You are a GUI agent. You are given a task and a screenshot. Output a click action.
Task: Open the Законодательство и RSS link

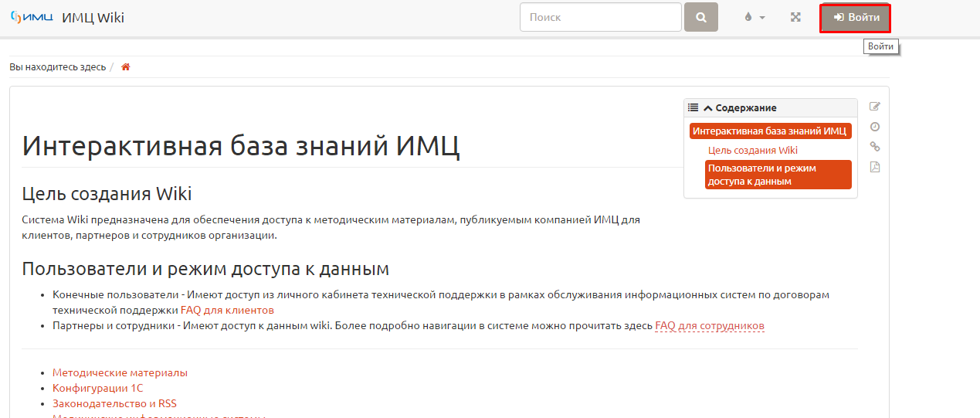pyautogui.click(x=114, y=403)
